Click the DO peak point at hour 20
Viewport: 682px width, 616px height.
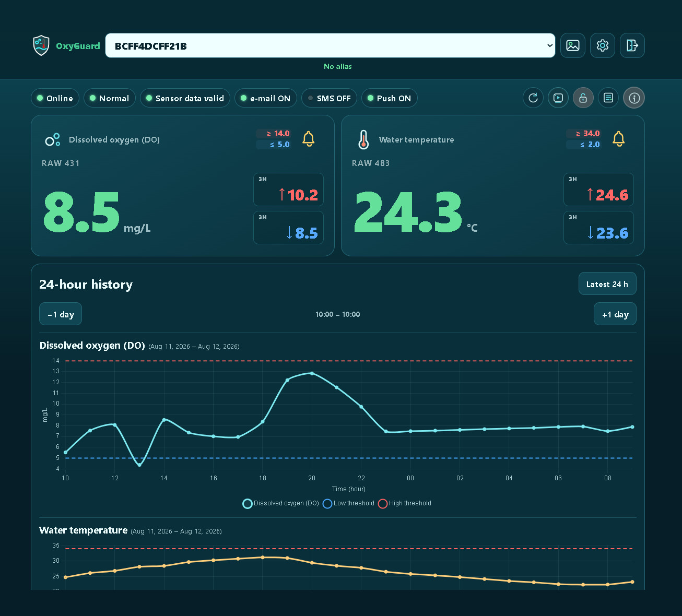pyautogui.click(x=312, y=373)
